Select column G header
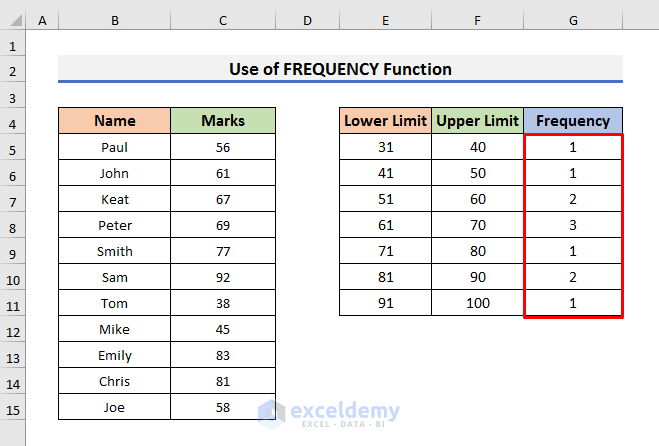The image size is (659, 446). coord(573,20)
